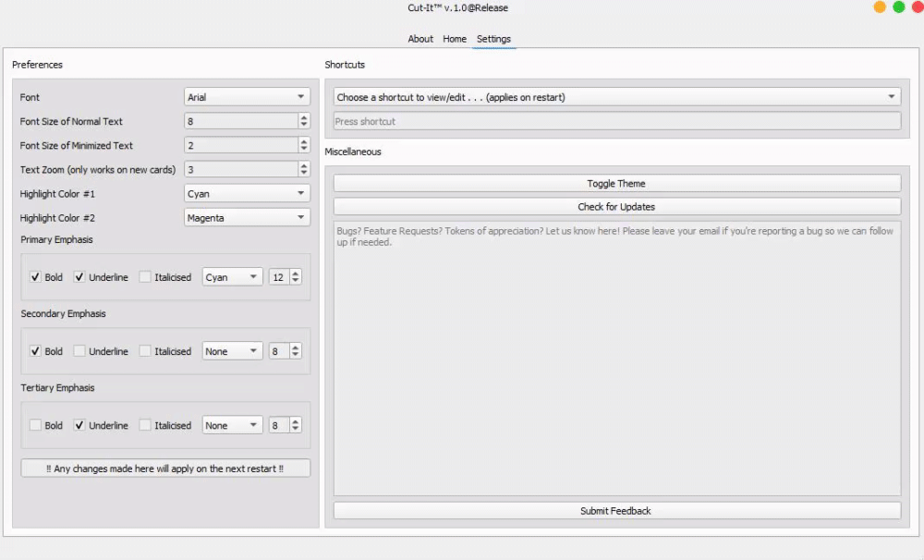Screen dimensions: 924x560
Task: Open the Font dropdown showing Arial
Action: click(x=247, y=97)
